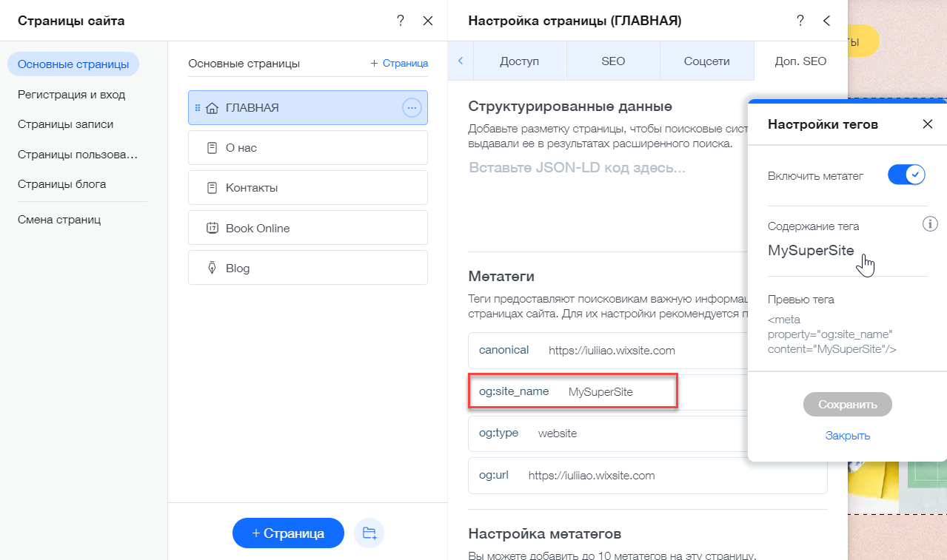Edit the Содержание тега field value
The width and height of the screenshot is (947, 560).
(811, 251)
